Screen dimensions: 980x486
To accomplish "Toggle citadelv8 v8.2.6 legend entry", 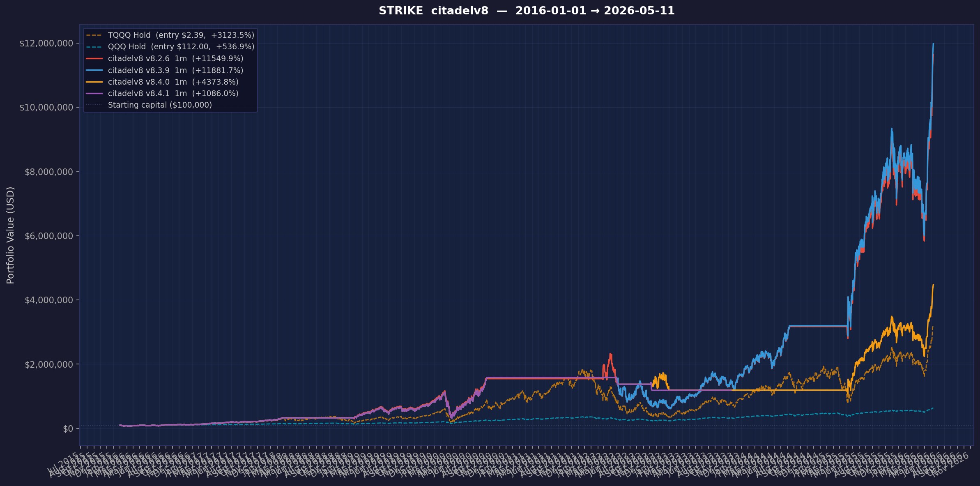I will click(165, 58).
